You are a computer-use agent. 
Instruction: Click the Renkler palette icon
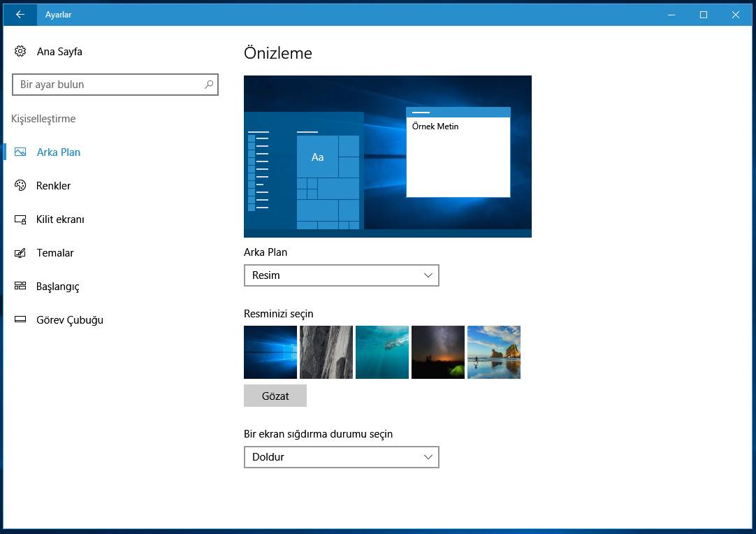(x=20, y=186)
